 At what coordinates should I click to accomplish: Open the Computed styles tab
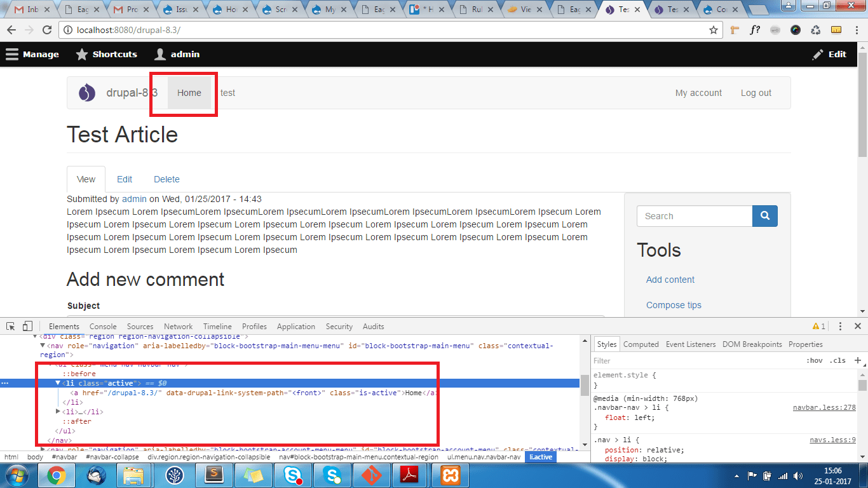[x=641, y=344]
